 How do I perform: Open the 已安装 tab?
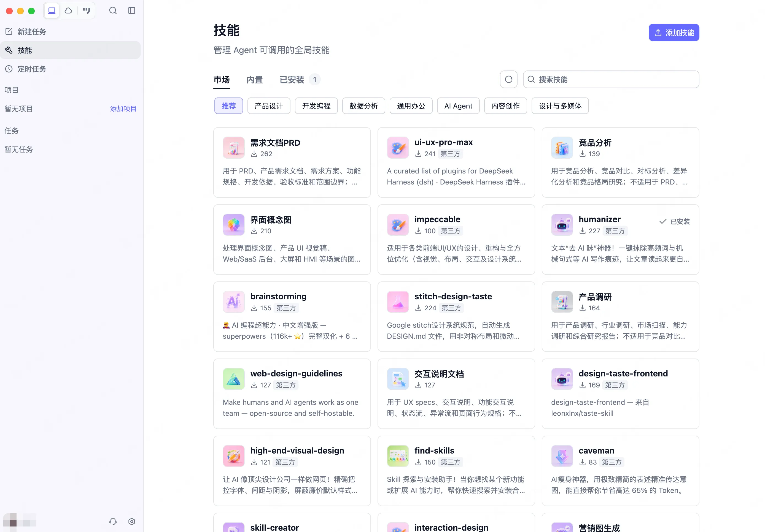tap(300, 80)
